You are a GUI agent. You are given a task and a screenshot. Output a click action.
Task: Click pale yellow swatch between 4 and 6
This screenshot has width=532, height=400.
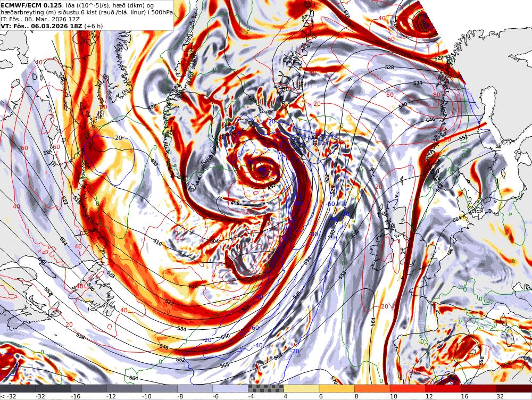(301, 388)
